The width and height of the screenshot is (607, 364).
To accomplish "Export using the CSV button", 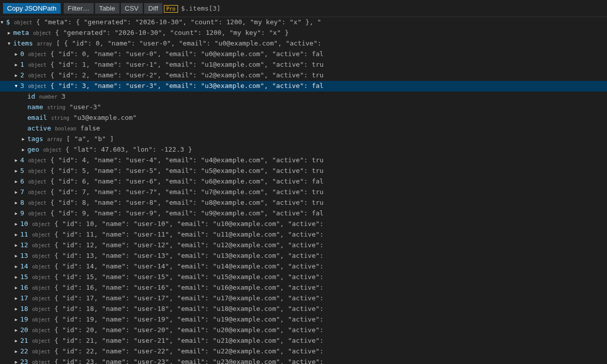I will pos(132,9).
